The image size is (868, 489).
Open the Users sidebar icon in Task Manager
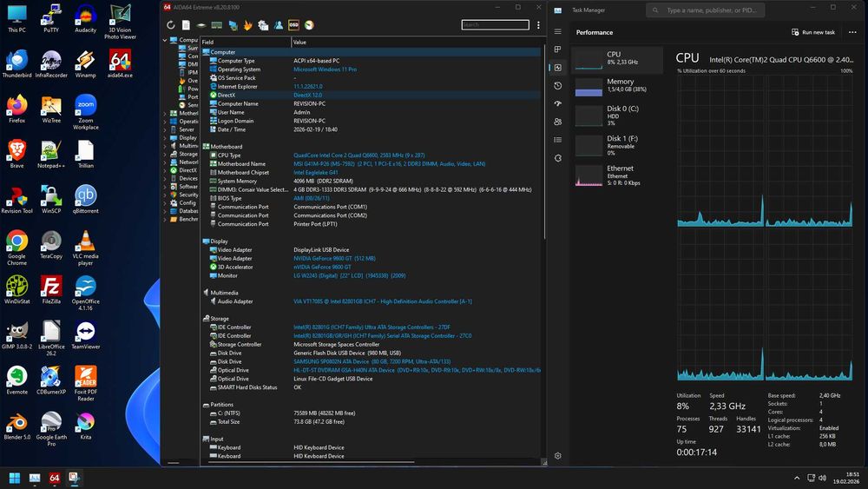point(557,122)
